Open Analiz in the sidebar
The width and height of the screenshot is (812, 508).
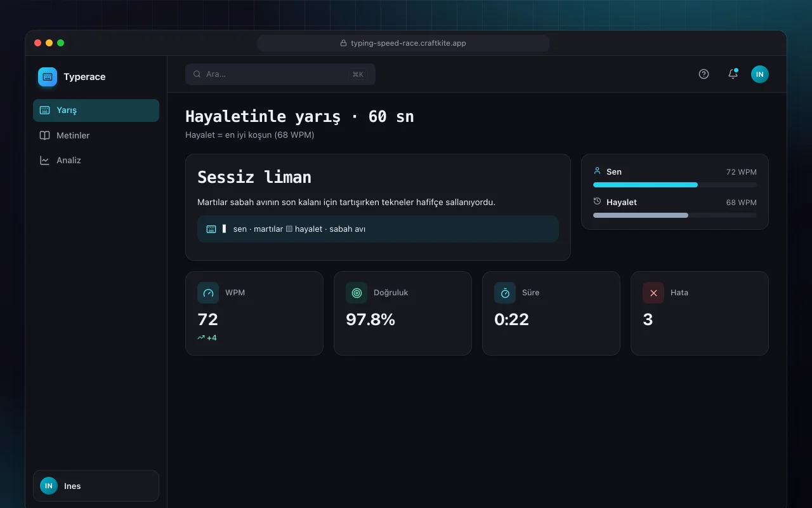tap(96, 161)
